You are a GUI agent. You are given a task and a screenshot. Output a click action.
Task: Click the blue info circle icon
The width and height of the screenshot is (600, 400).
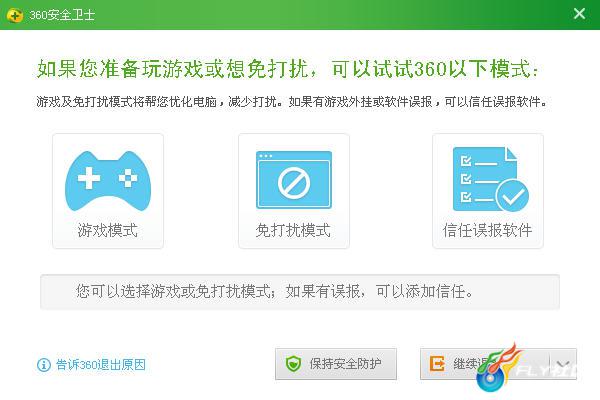click(44, 365)
